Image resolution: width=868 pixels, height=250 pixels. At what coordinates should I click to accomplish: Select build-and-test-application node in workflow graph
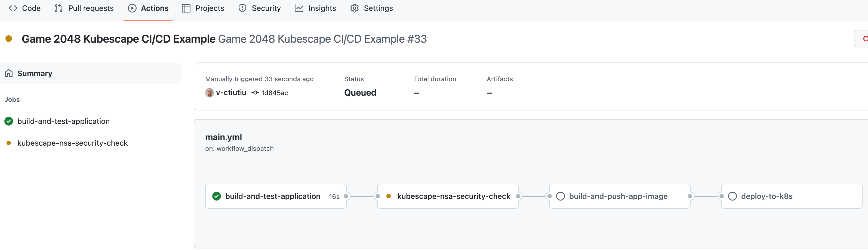276,196
